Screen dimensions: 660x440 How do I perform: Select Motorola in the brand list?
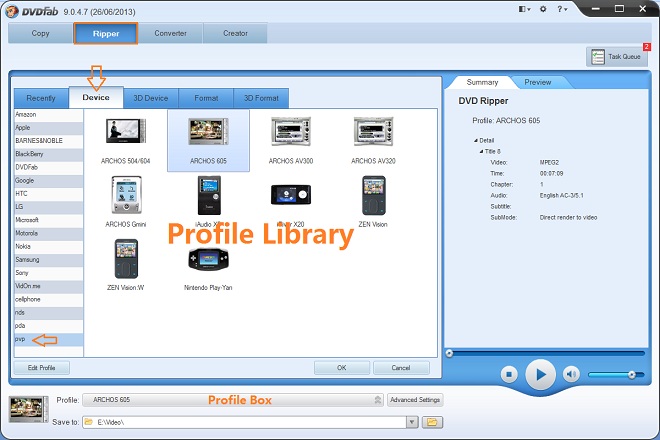[48, 233]
